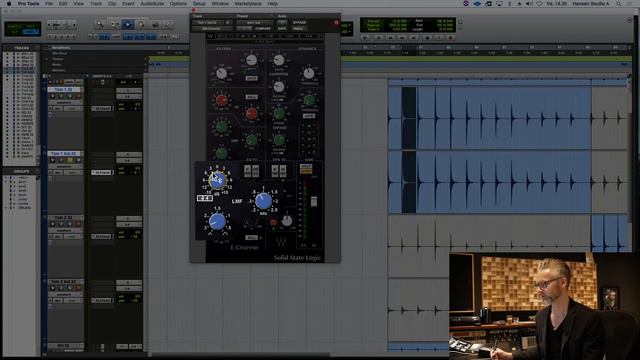Adjust the green gate range knob
Screen dimensions: 640x360
pyautogui.click(x=279, y=113)
